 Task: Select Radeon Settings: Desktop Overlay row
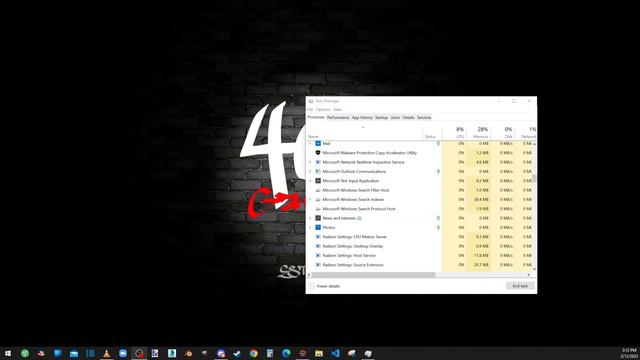419,246
